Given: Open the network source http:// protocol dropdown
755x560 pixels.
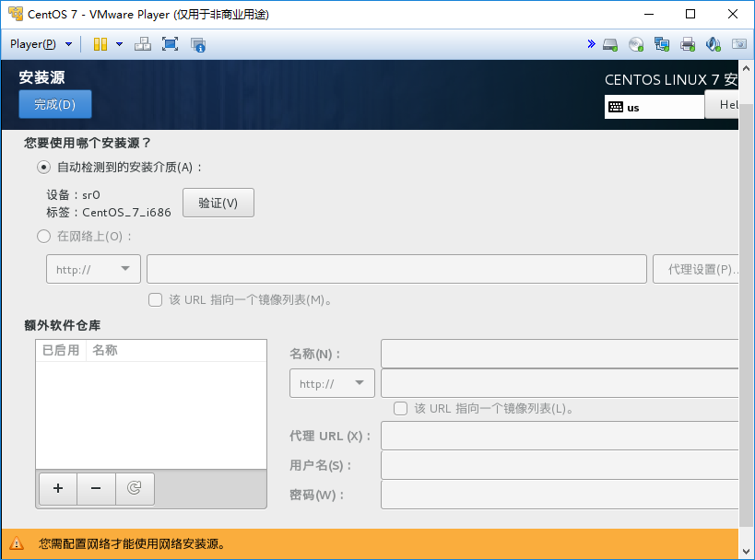Looking at the screenshot, I should [93, 269].
